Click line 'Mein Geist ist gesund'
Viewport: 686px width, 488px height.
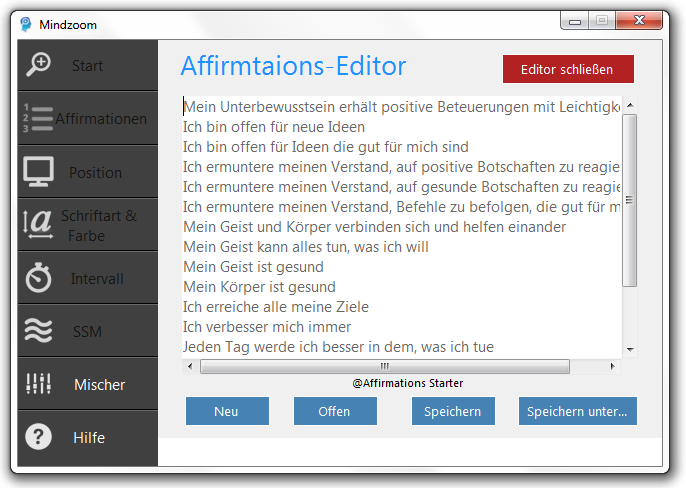pyautogui.click(x=253, y=267)
